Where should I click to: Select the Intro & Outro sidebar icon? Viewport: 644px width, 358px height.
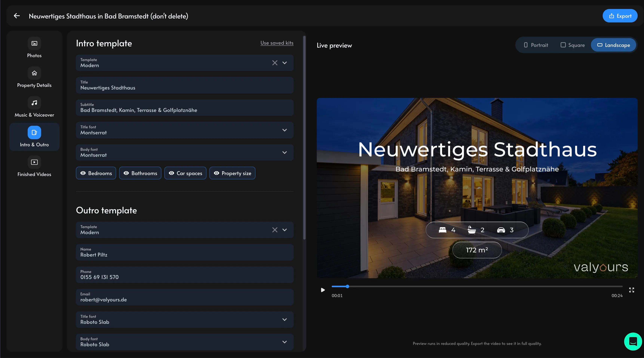click(x=34, y=132)
